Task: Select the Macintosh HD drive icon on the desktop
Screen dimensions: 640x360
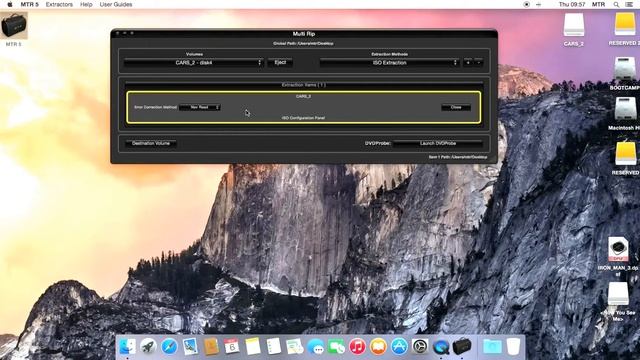Action: [x=625, y=109]
